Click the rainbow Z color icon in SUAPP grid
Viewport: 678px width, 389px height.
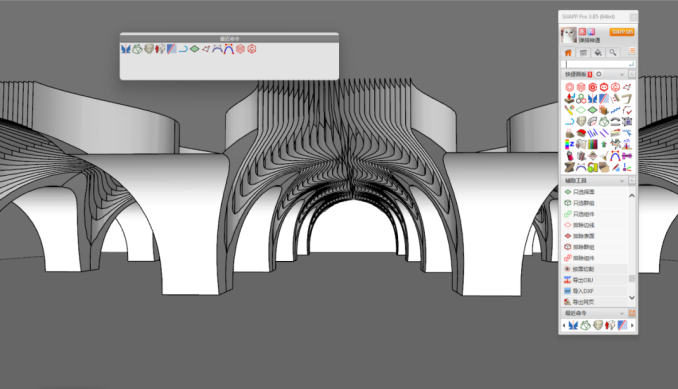click(x=569, y=144)
